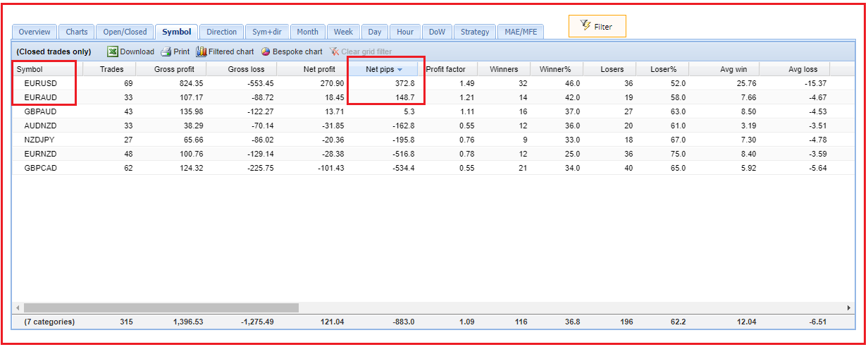Click the Clear grid filter icon
The width and height of the screenshot is (868, 347).
334,51
